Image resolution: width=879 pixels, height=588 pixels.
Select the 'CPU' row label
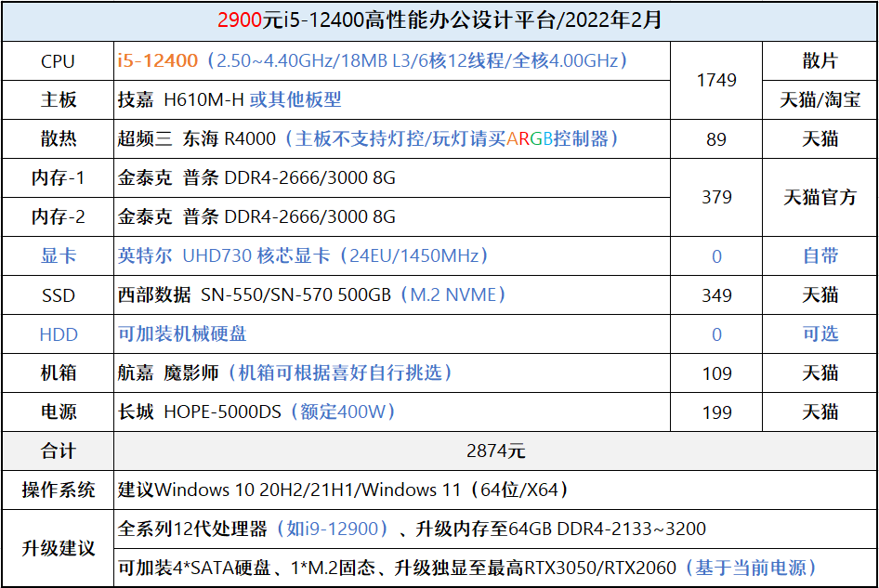coord(58,61)
